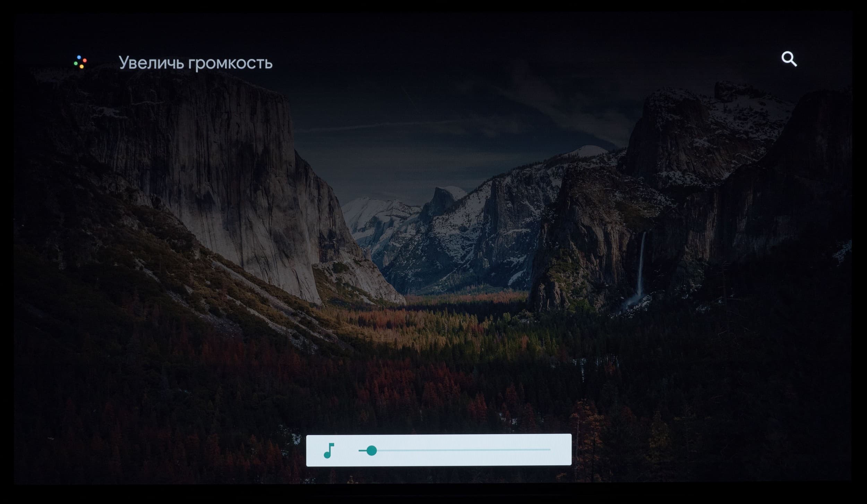The width and height of the screenshot is (867, 504).
Task: Click the "Увеличь громкость" query text
Action: 195,63
